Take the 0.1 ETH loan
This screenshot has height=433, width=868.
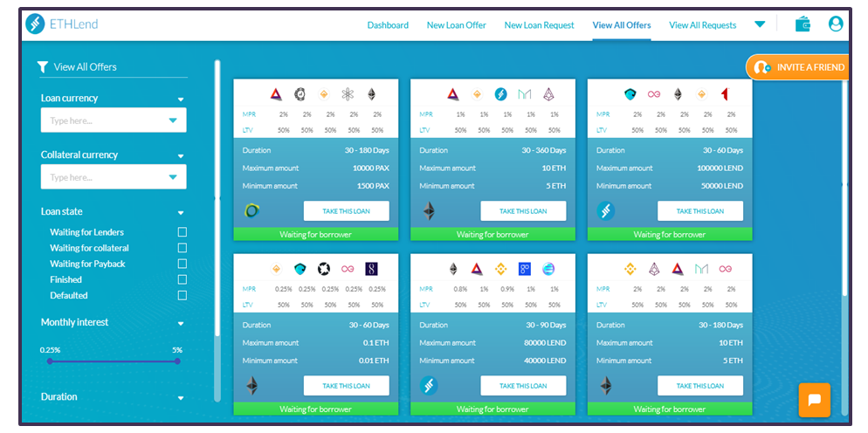(347, 385)
